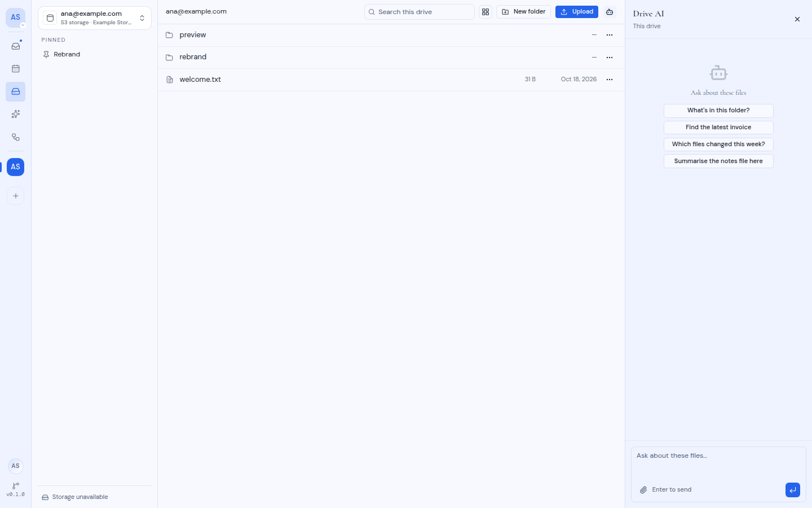The image size is (812, 508).
Task: Focus the "Ask about these files" text box
Action: pyautogui.click(x=718, y=463)
